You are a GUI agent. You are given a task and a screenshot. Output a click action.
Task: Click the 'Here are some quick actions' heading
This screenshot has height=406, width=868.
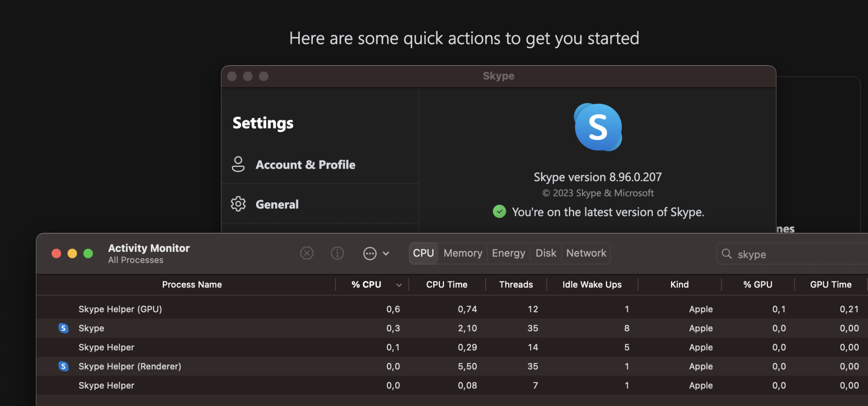click(464, 38)
